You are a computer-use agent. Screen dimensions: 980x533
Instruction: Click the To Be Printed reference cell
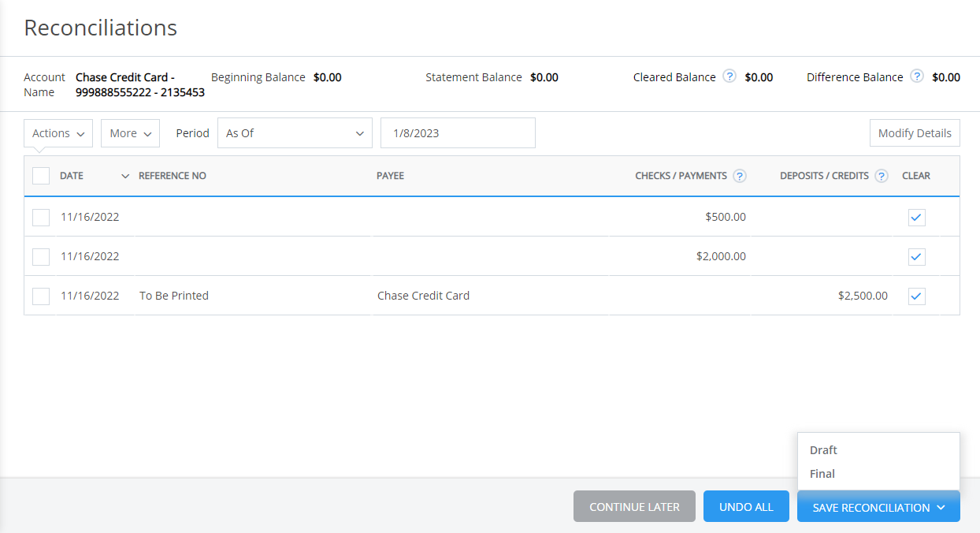point(174,296)
